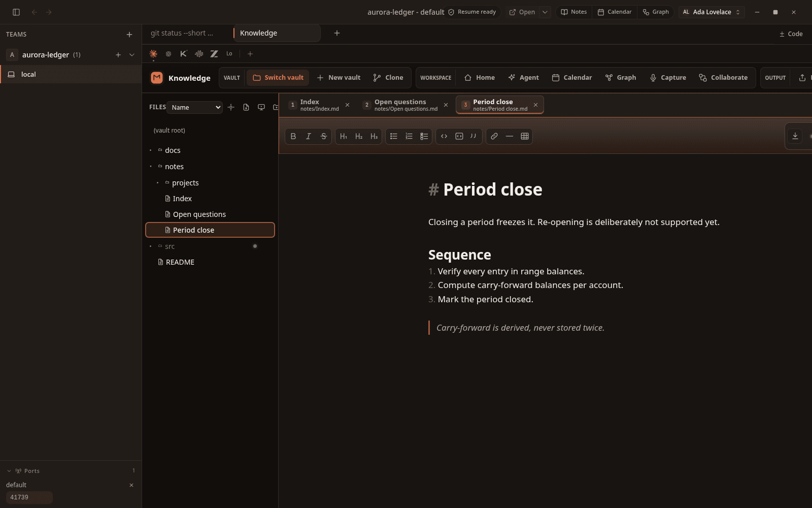This screenshot has height=508, width=812.
Task: Open the Files sort-by Name dropdown
Action: coord(195,107)
